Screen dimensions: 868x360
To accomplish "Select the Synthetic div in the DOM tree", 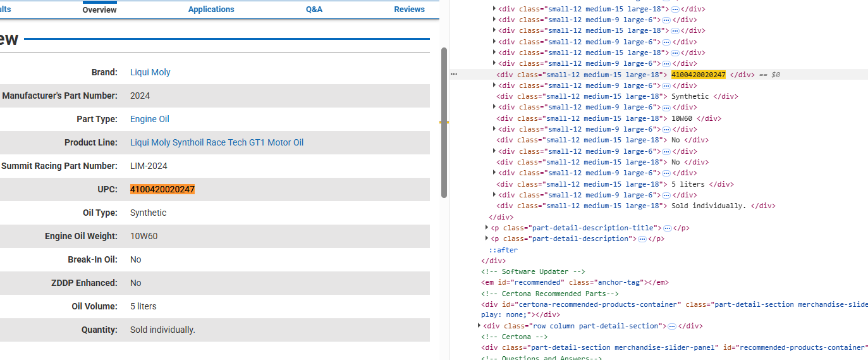I will coord(617,96).
